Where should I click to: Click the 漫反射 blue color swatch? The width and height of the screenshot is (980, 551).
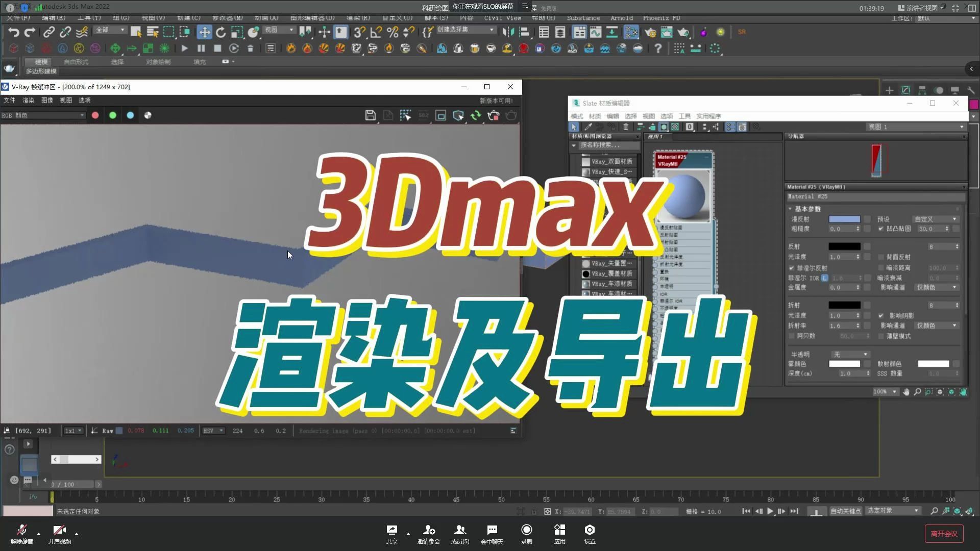(844, 219)
